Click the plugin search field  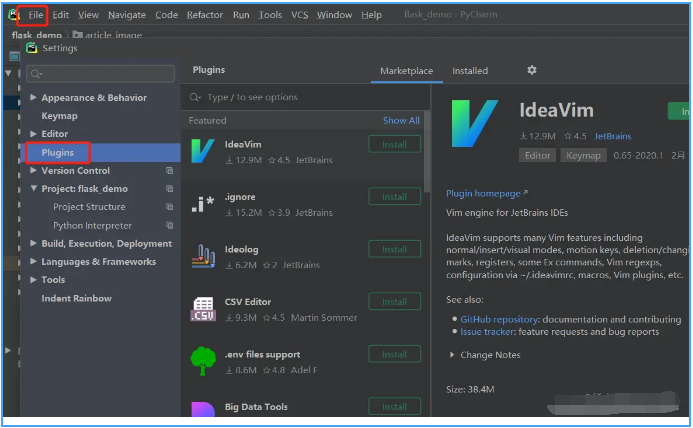[305, 97]
